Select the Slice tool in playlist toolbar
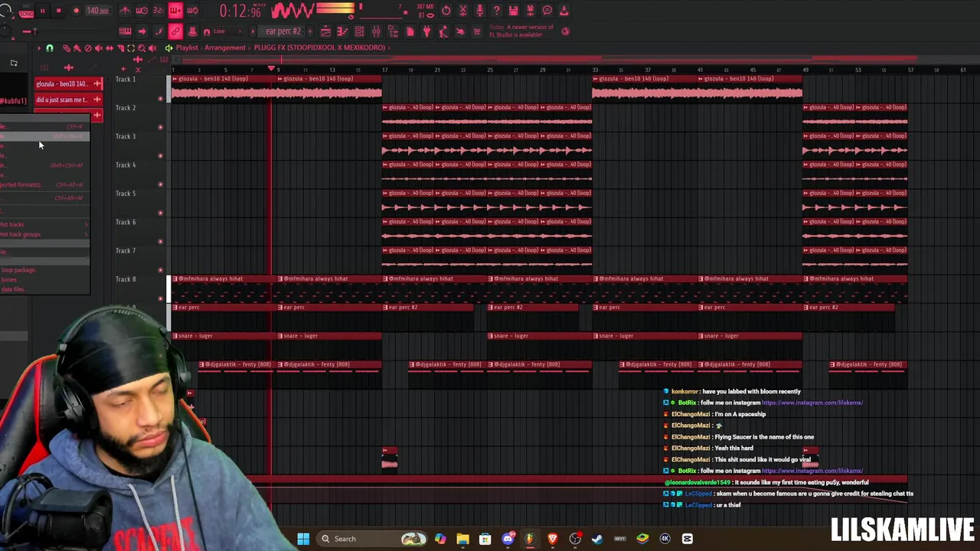The height and width of the screenshot is (551, 980). [x=119, y=48]
